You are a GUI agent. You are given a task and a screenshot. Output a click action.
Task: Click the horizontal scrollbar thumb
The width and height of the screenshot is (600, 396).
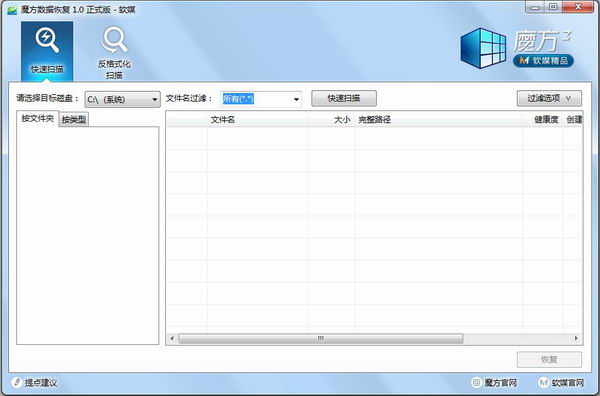[321, 338]
